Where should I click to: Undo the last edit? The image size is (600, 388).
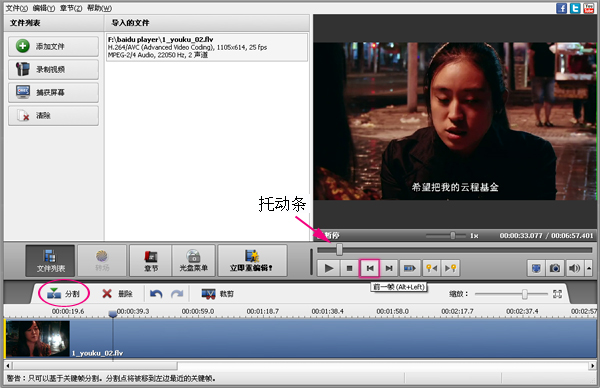pyautogui.click(x=156, y=294)
